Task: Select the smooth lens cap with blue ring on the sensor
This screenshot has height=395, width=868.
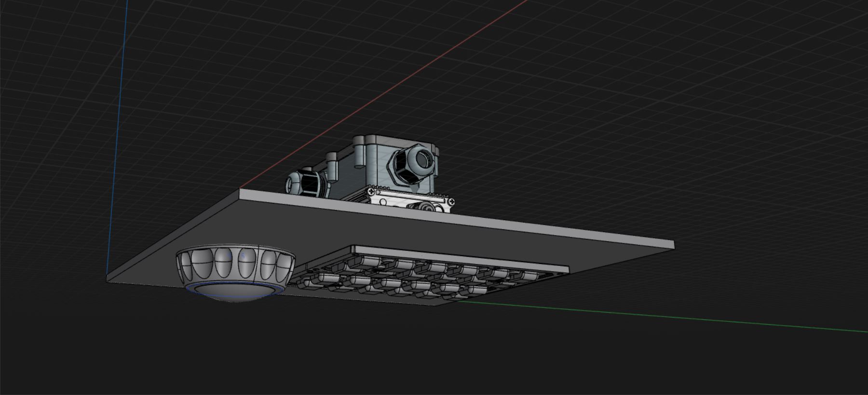Action: [235, 292]
